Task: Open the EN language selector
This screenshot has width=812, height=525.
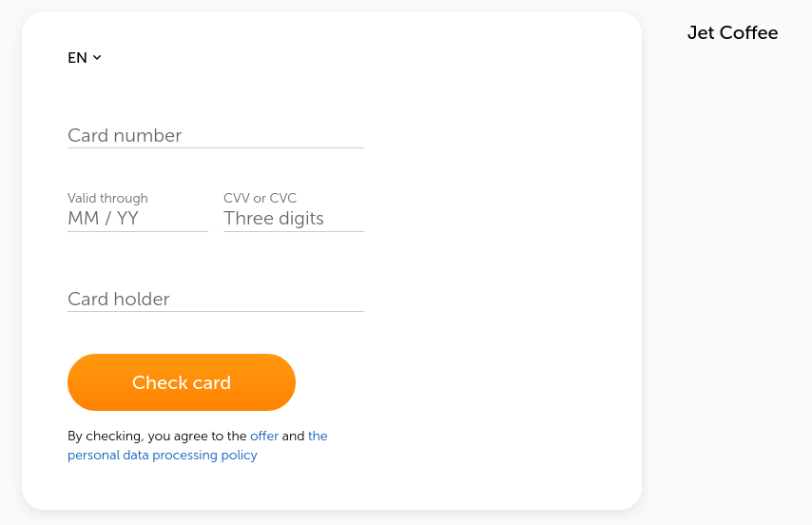Action: 84,58
